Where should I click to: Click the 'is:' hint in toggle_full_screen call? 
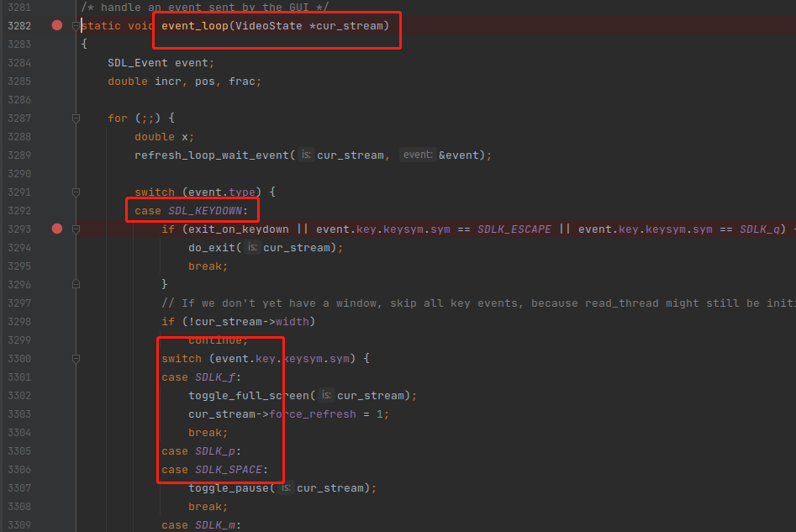(x=327, y=396)
